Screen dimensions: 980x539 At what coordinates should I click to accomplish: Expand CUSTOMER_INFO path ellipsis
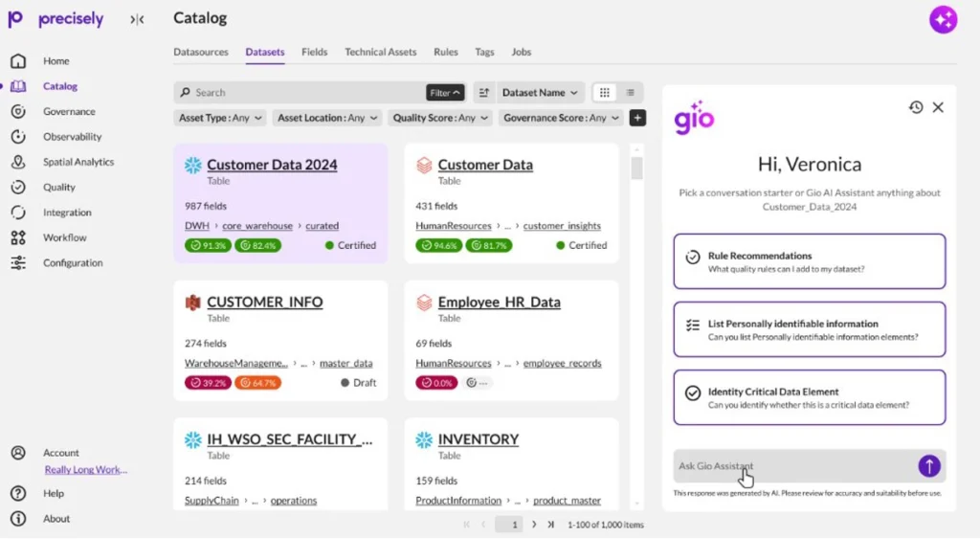tap(303, 364)
